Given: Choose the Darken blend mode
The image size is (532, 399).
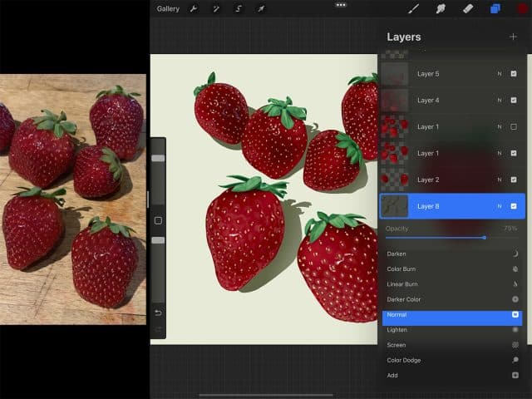Looking at the screenshot, I should tap(452, 254).
